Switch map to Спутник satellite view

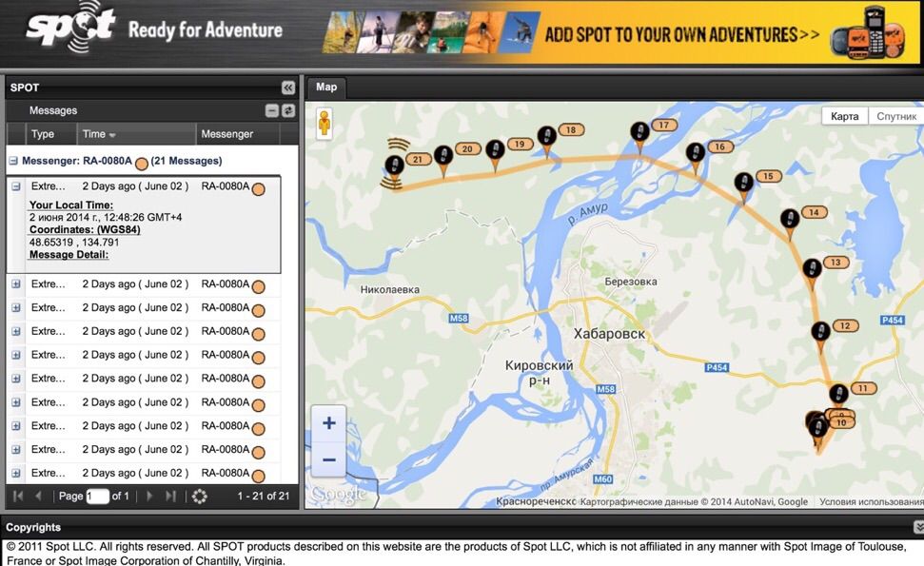point(895,116)
